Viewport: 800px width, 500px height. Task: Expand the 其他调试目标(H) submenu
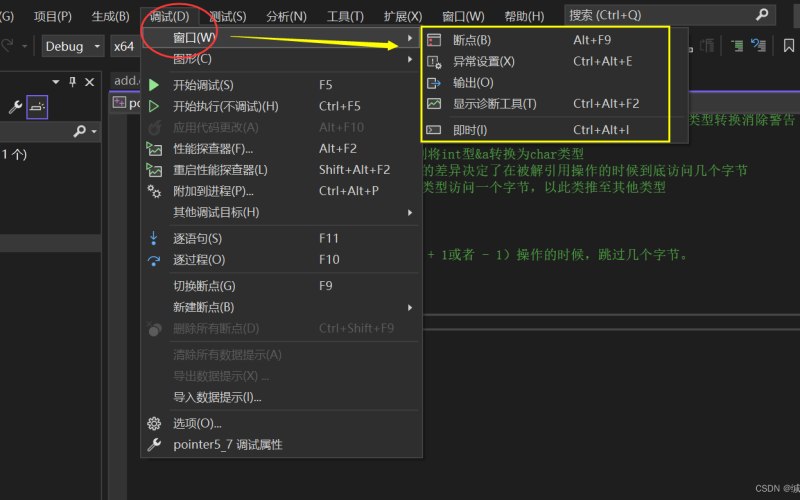click(x=282, y=212)
